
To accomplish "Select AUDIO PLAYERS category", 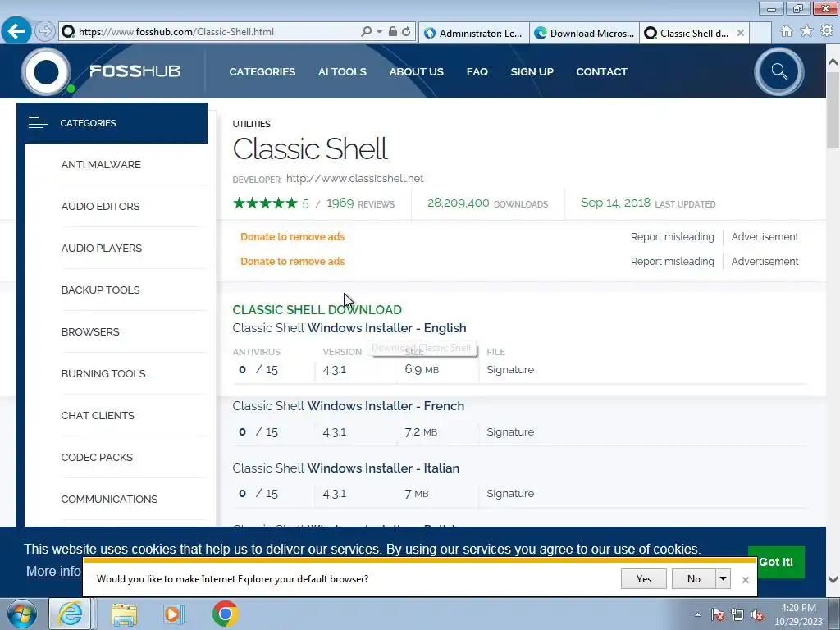I will pyautogui.click(x=101, y=248).
